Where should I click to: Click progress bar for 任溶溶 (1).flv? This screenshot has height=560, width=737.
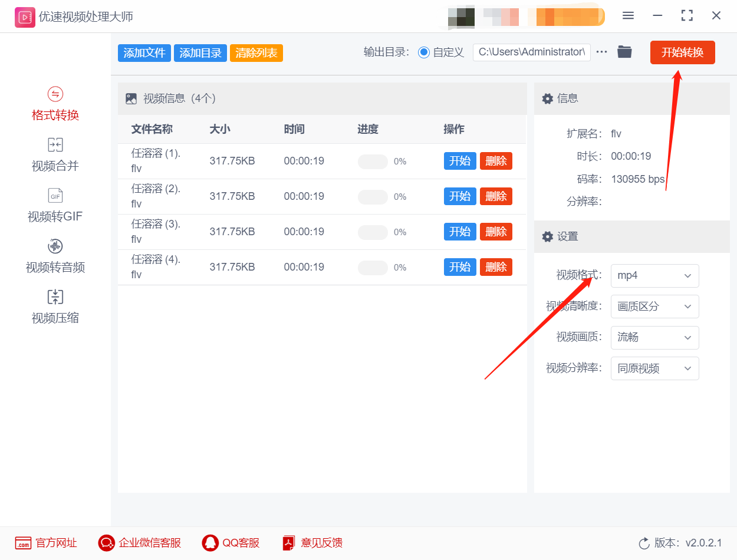373,162
